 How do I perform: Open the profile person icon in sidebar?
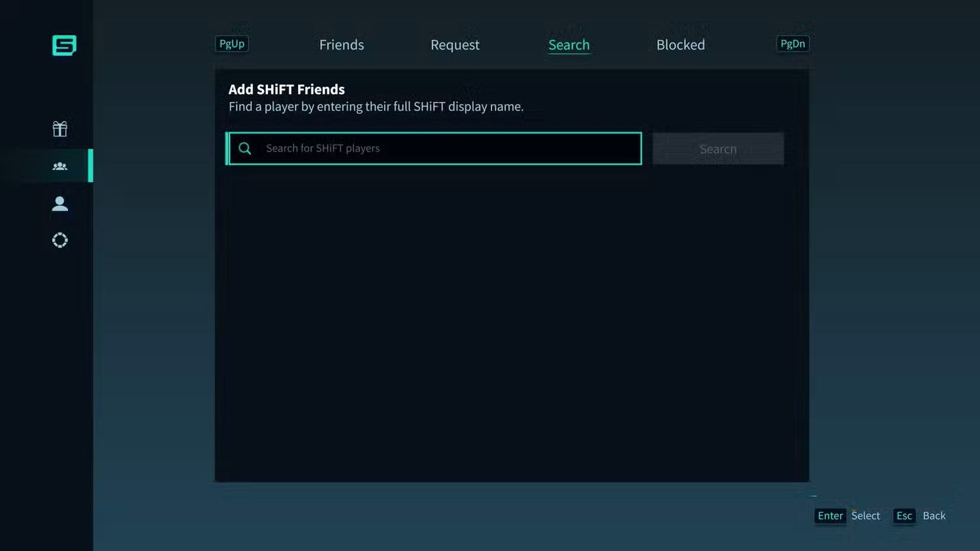(x=60, y=204)
